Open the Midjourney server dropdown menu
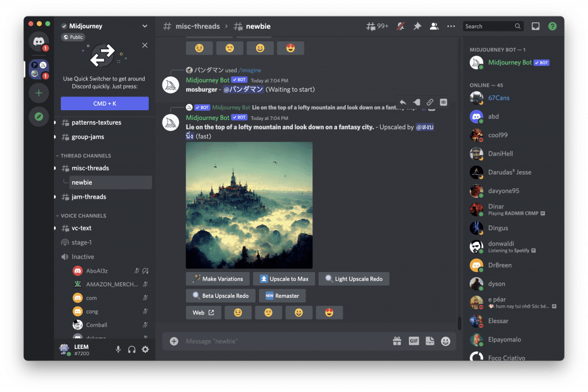 [145, 26]
